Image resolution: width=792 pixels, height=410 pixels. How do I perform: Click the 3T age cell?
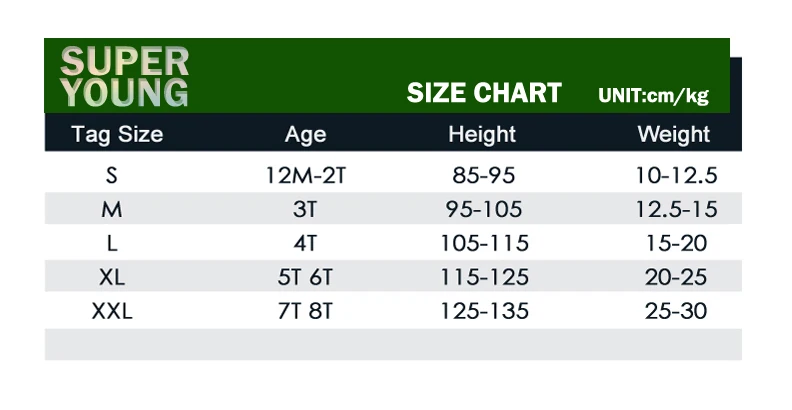305,209
